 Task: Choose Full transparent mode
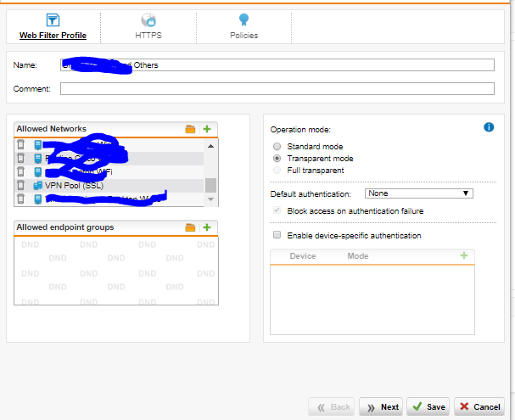(277, 170)
